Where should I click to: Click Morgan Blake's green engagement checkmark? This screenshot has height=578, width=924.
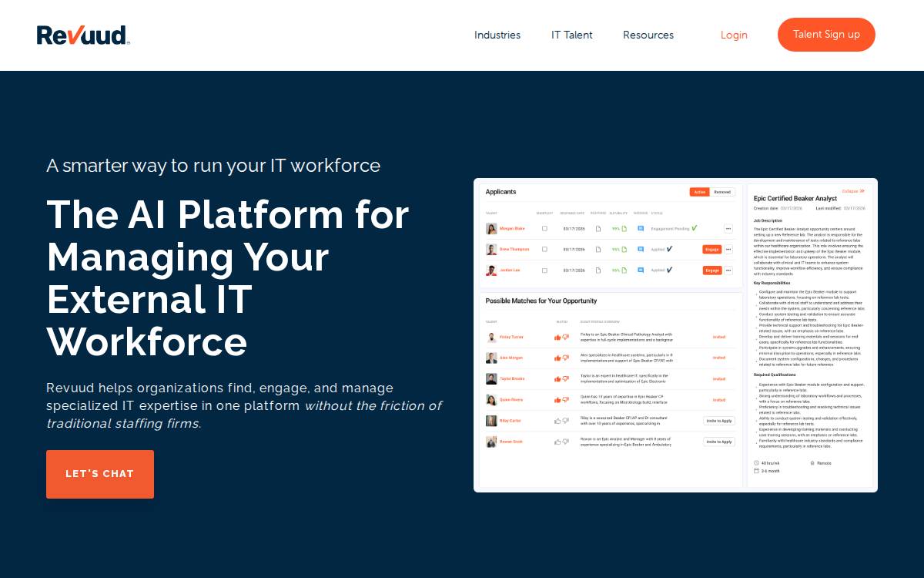pyautogui.click(x=694, y=228)
